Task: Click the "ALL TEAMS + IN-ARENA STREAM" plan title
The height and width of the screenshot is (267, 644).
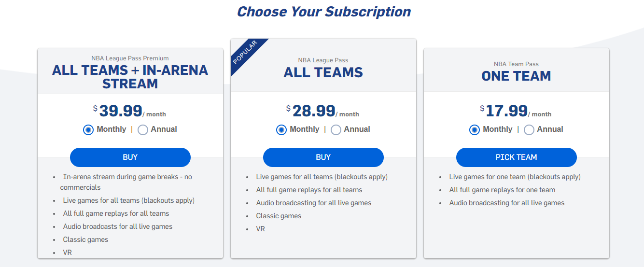Action: tap(130, 77)
